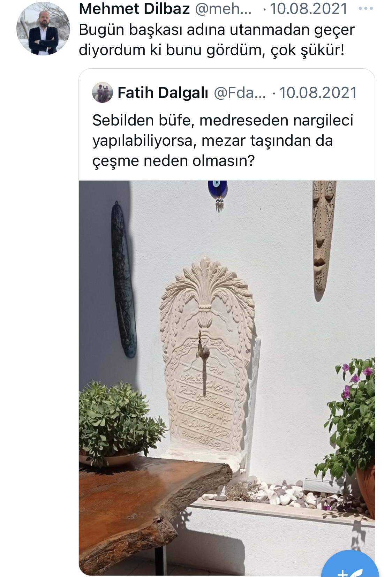The height and width of the screenshot is (577, 392).
Task: Tap the dark fish-shaped wall ornament
Action: pos(123,280)
